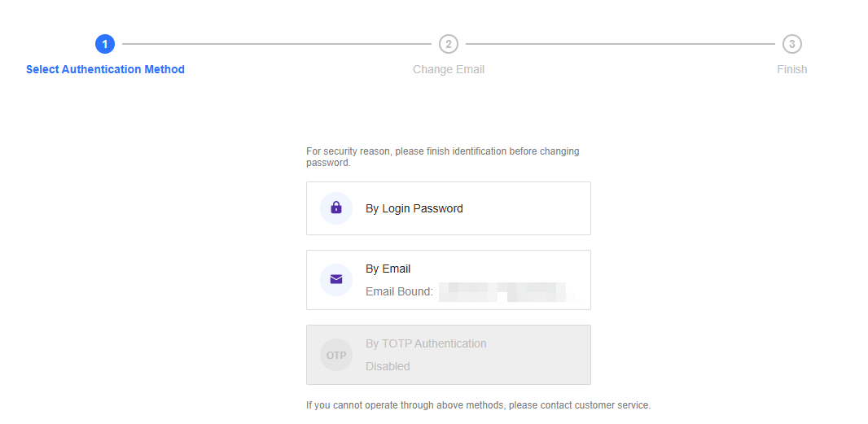Choose the 'By Email' option title
Screen dimensions: 868x424
click(388, 269)
